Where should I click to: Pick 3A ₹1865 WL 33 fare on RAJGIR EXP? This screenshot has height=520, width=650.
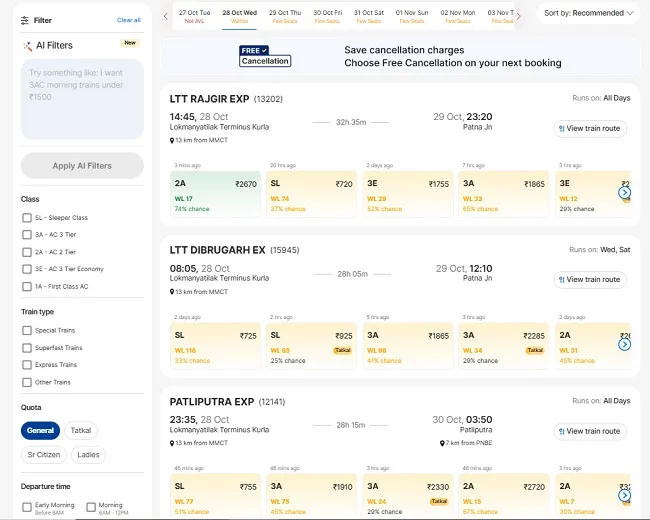tap(504, 194)
